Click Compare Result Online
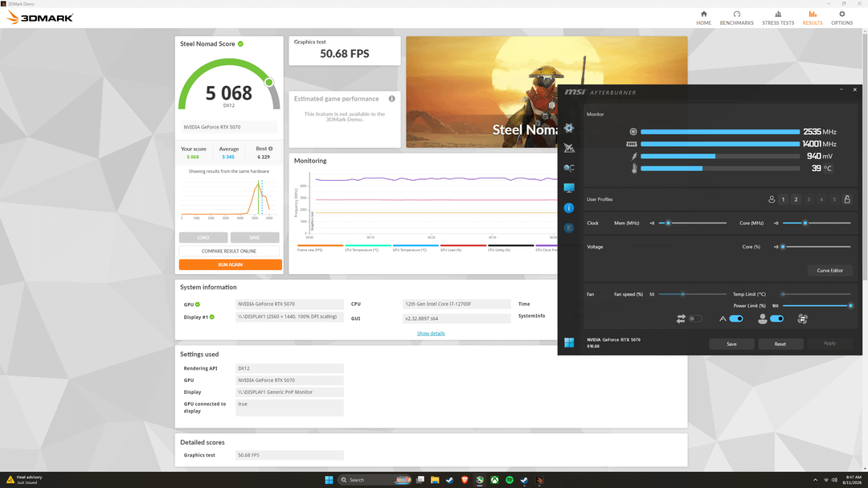 coord(228,251)
